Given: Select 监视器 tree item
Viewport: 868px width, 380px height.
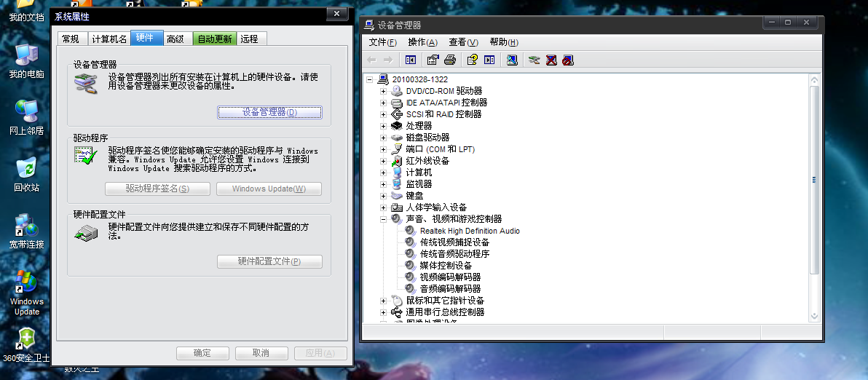Looking at the screenshot, I should (419, 183).
